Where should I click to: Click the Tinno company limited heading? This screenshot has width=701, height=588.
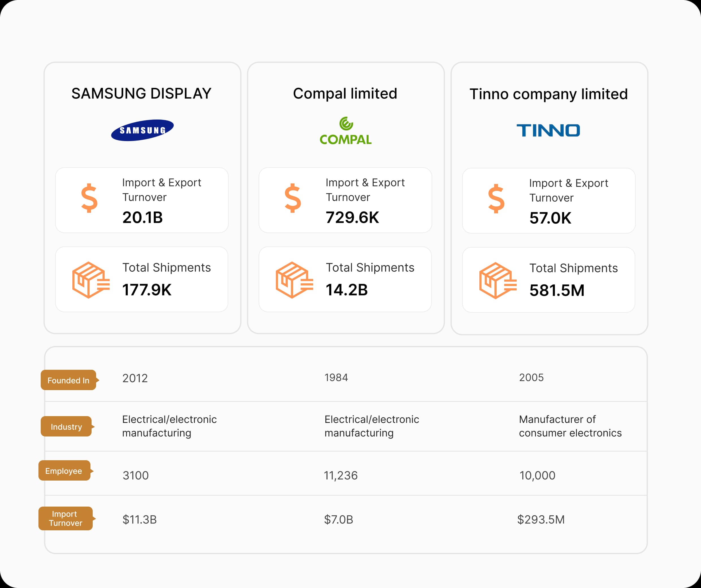(x=549, y=94)
